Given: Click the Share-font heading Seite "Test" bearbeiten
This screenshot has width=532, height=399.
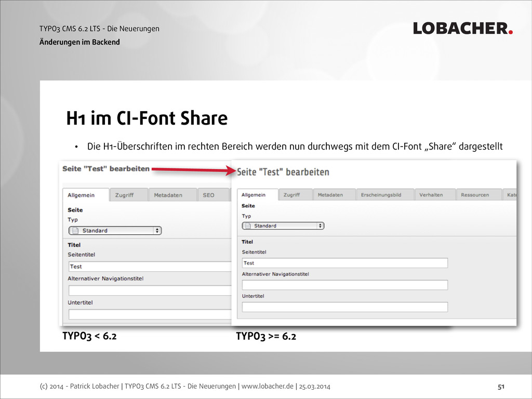Looking at the screenshot, I should click(283, 172).
